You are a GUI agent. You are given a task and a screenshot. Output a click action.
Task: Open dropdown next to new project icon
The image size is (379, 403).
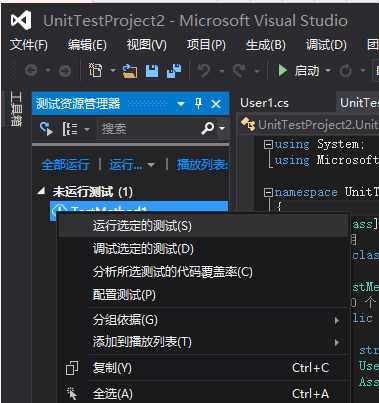(x=113, y=71)
